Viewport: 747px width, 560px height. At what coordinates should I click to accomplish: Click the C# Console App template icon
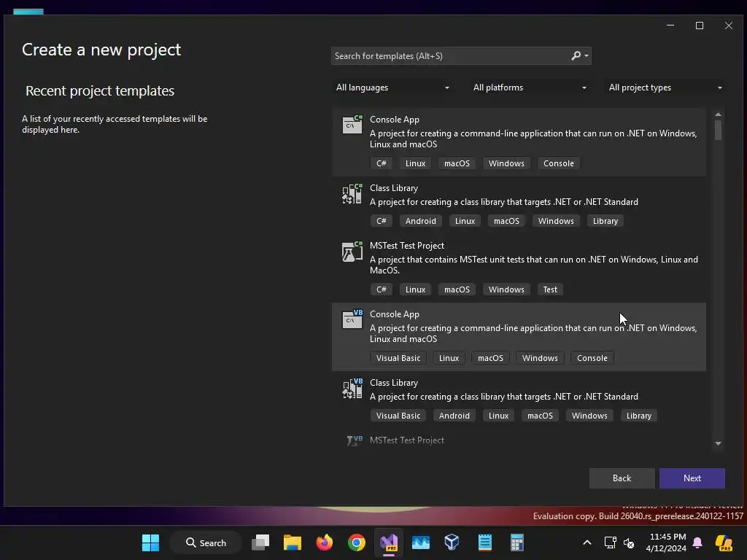(x=352, y=125)
